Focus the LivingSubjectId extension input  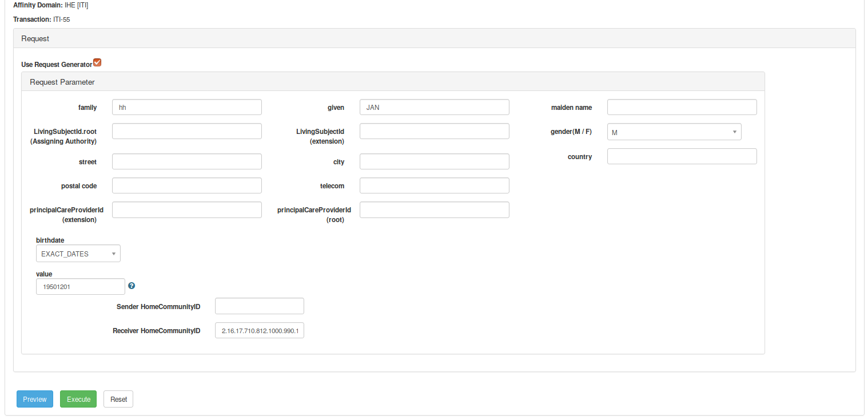(x=434, y=131)
